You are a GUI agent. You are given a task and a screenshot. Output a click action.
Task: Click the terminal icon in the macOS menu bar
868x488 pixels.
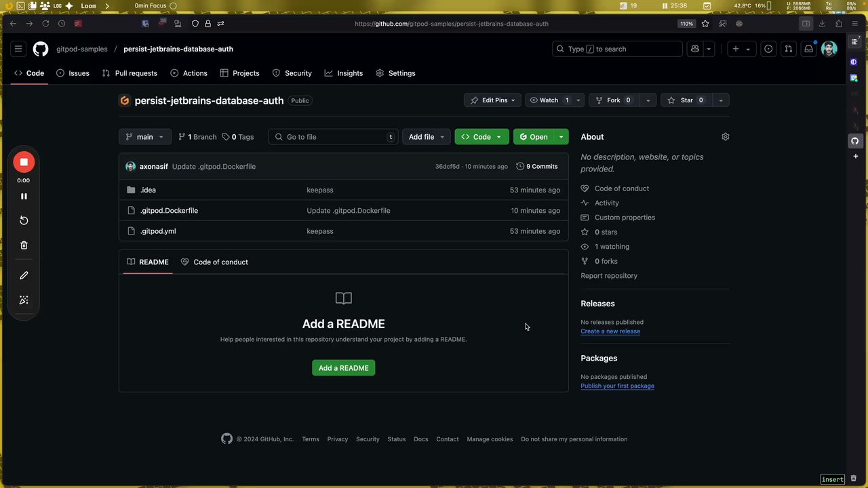[x=20, y=5]
